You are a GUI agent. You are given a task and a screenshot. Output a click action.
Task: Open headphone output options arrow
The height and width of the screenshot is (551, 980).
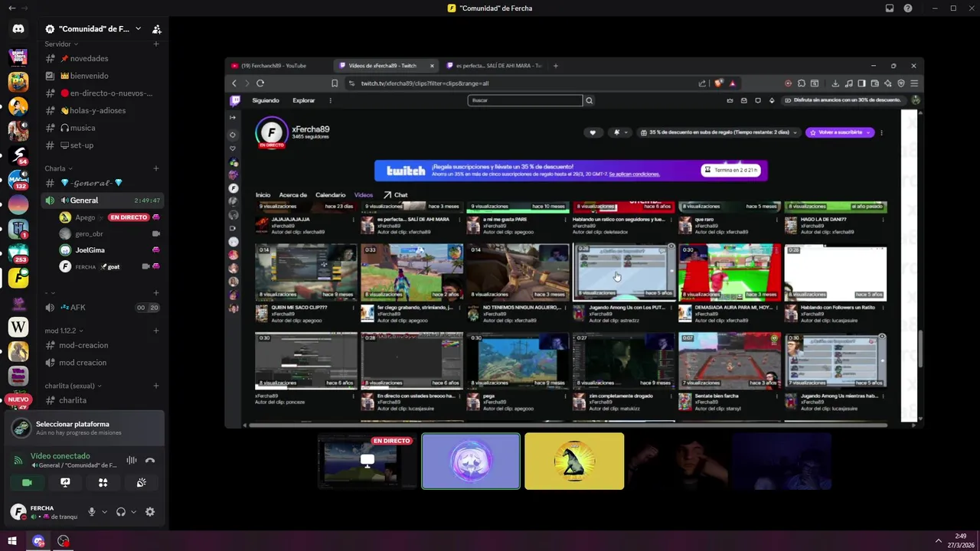[133, 512]
